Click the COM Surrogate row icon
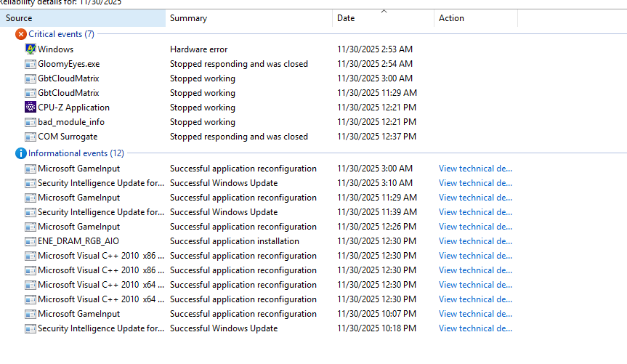Screen dimensions: 627x364 click(31, 137)
